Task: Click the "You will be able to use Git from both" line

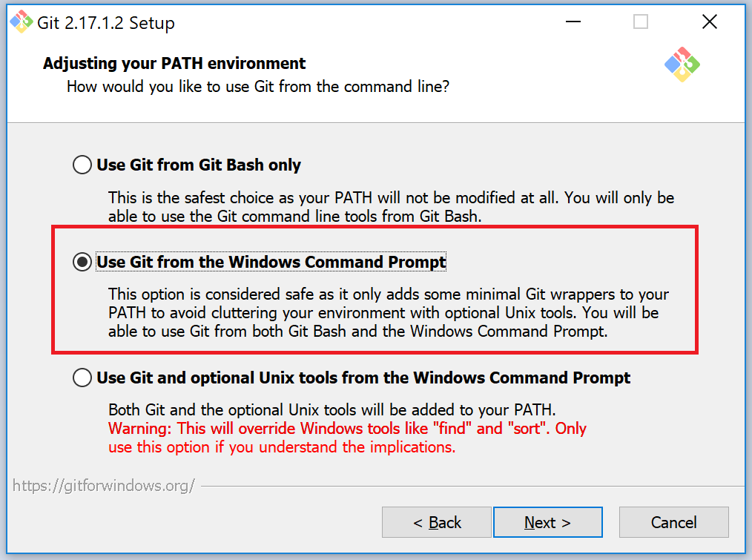Action: pyautogui.click(x=357, y=332)
